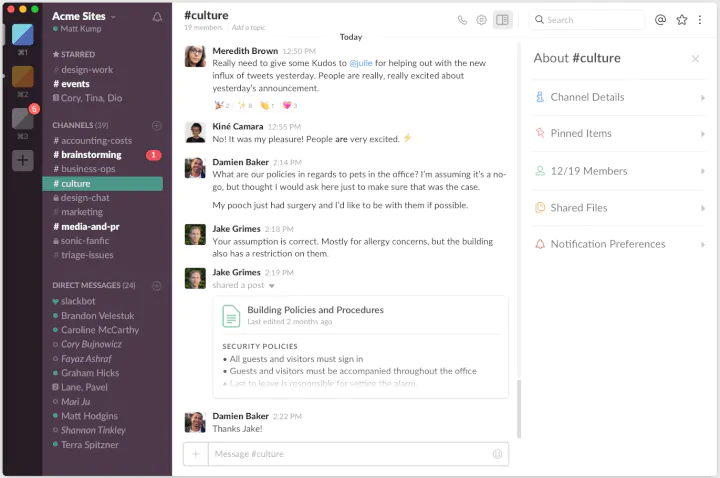Image resolution: width=720 pixels, height=478 pixels.
Task: Click the Search input field
Action: click(x=587, y=20)
